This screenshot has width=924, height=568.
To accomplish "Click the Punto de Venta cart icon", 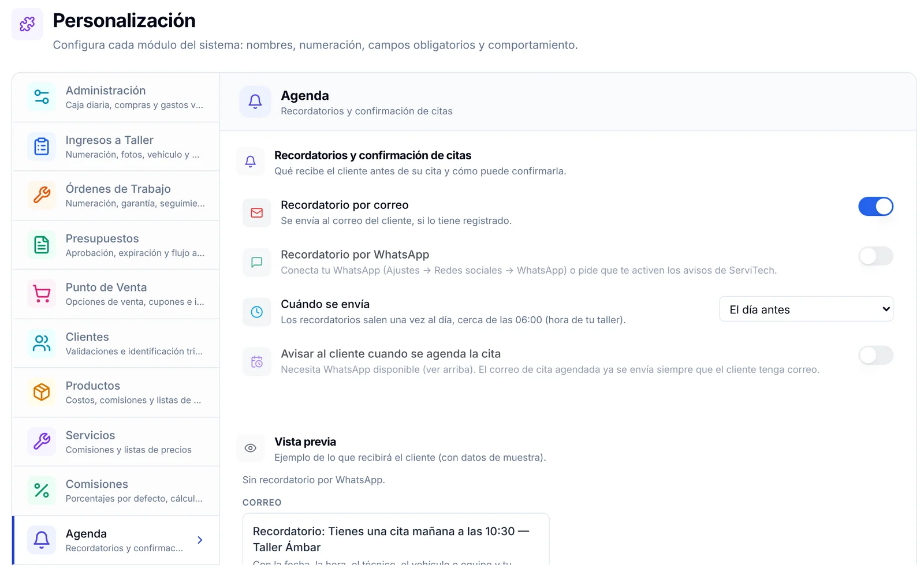I will pos(42,294).
